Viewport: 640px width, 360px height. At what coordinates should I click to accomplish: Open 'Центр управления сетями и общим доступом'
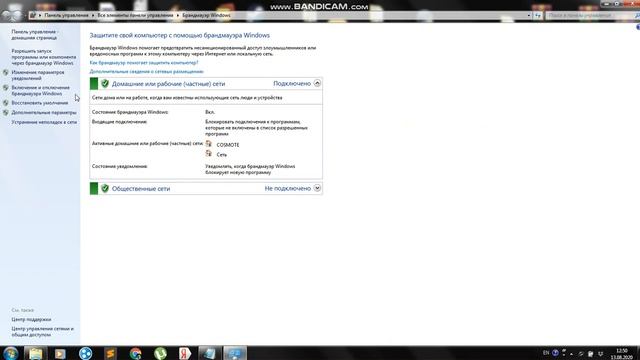pyautogui.click(x=42, y=331)
